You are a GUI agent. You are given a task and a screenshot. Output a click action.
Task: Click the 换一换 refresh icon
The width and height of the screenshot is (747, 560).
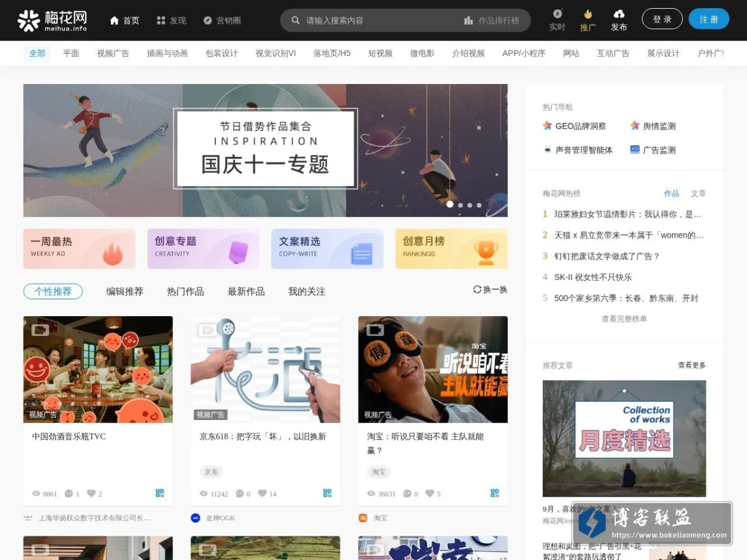coord(477,289)
